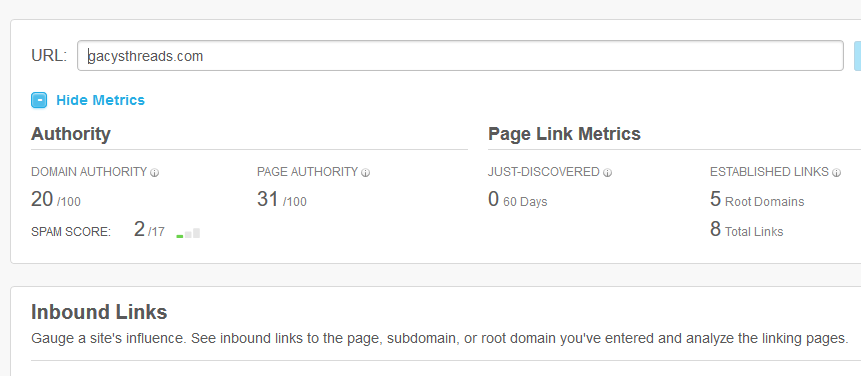Click the blue search button beside the URL field
The image size is (861, 376).
pyautogui.click(x=858, y=55)
